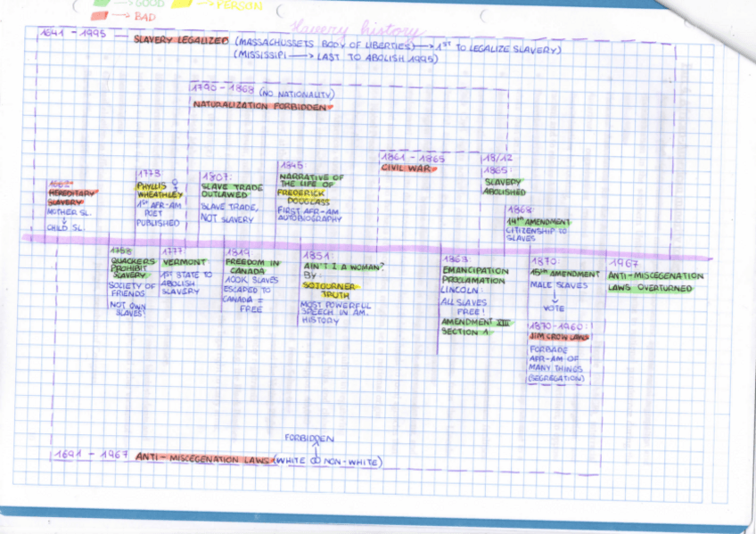756x534 pixels.
Task: Click the year "1773"
Action: pos(149,174)
